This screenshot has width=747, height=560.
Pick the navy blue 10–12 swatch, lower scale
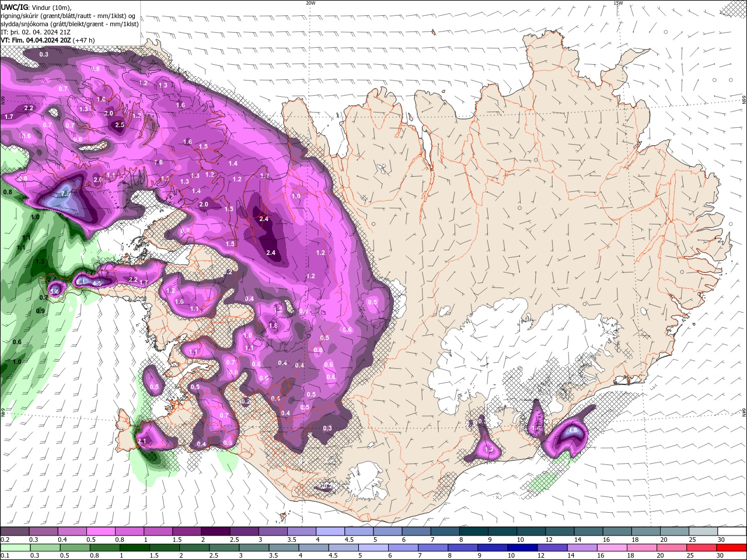[523, 548]
